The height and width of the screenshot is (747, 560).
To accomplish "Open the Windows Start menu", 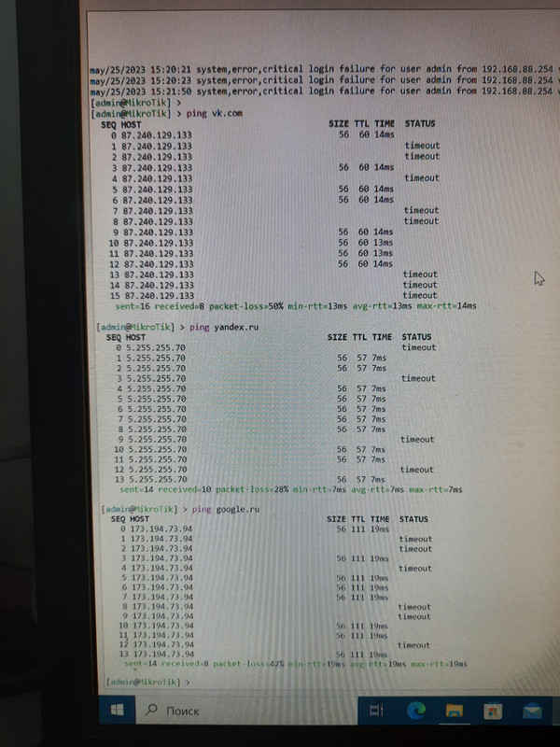I will 117,711.
